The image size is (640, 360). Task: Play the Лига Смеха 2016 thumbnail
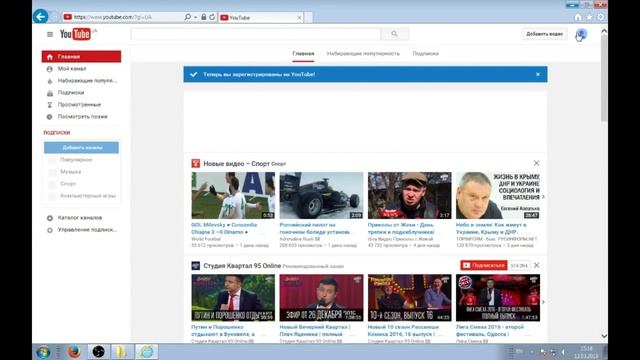(498, 298)
